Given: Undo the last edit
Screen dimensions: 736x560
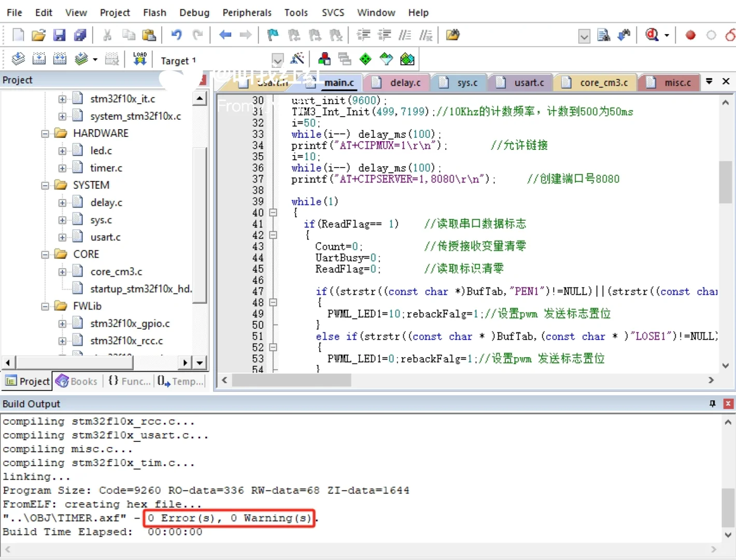Looking at the screenshot, I should click(176, 35).
